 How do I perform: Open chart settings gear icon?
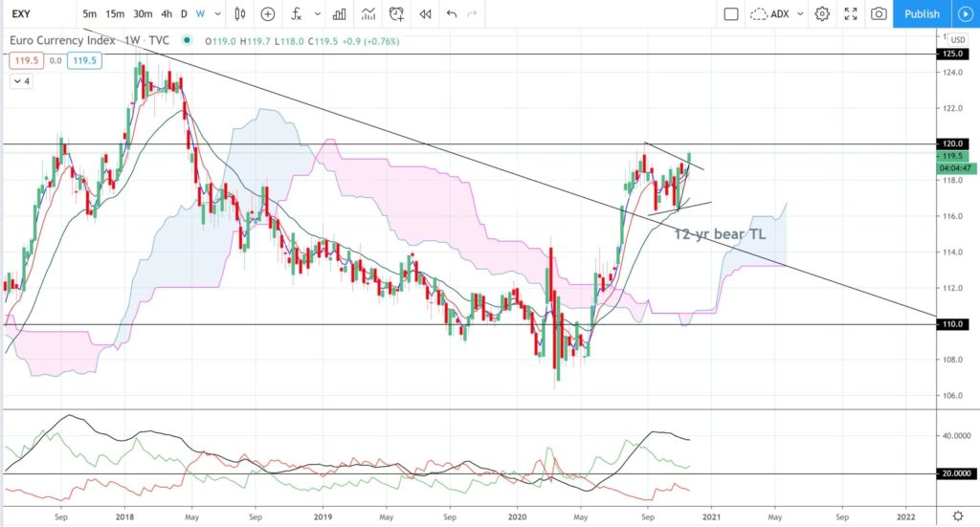(x=822, y=13)
